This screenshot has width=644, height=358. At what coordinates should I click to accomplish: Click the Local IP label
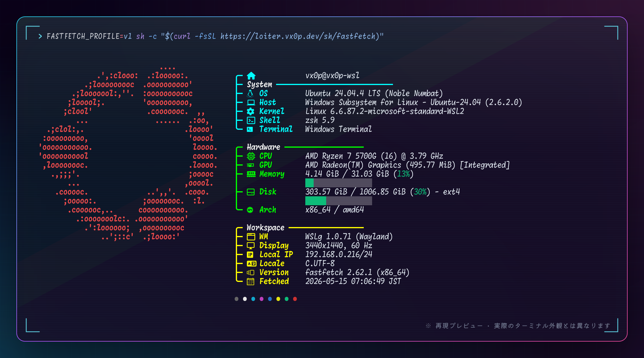276,254
